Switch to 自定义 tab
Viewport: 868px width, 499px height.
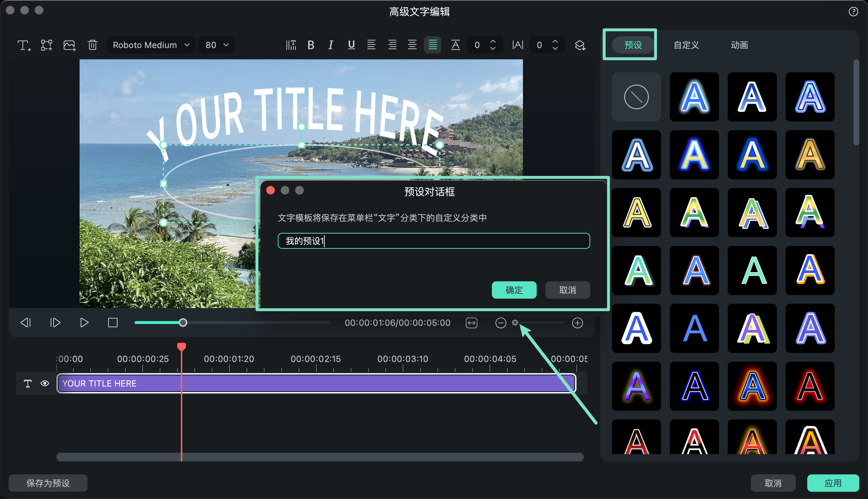click(686, 45)
